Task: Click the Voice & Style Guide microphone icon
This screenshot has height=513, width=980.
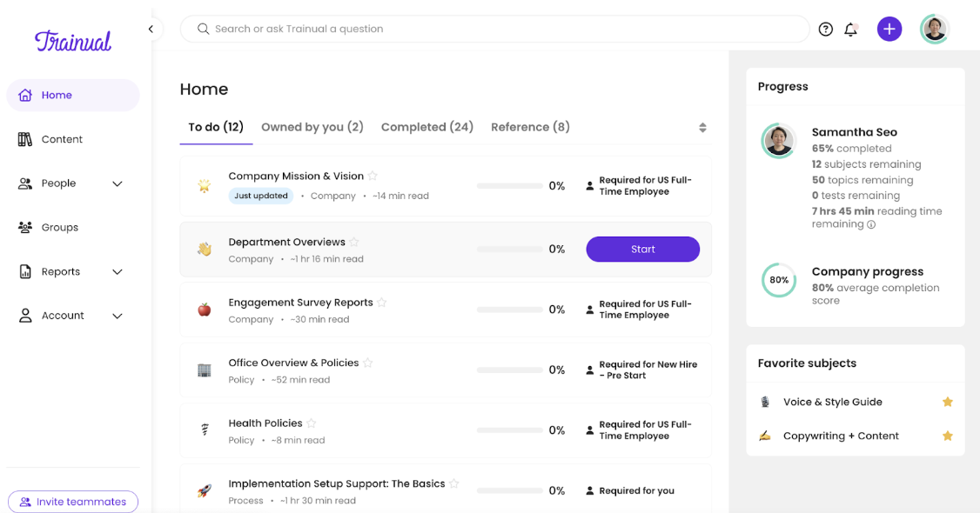Action: 765,402
